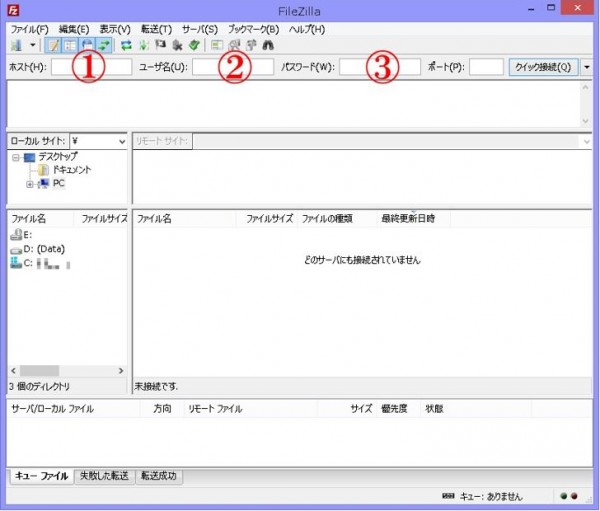Click the リモート ファイル queue column header
The image size is (600, 511).
tap(251, 409)
